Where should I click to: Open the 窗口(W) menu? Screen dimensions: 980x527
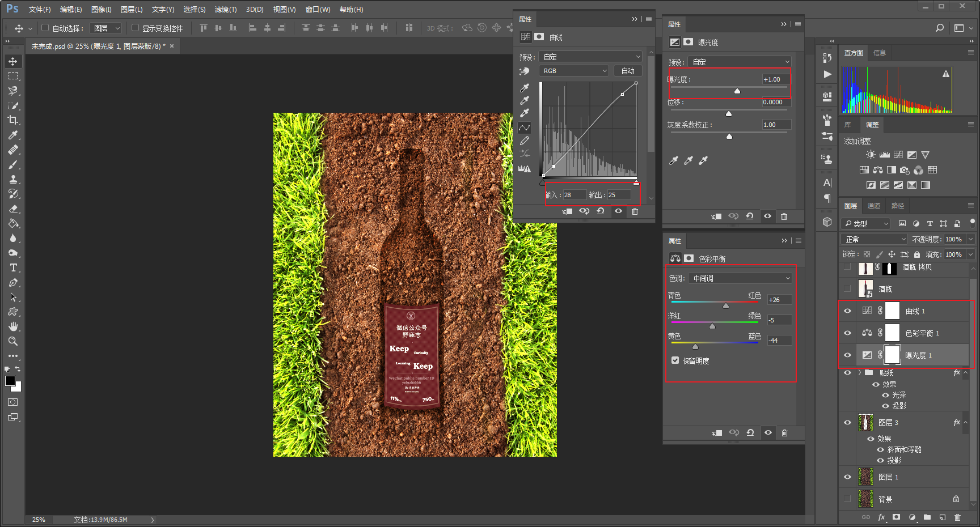point(318,10)
